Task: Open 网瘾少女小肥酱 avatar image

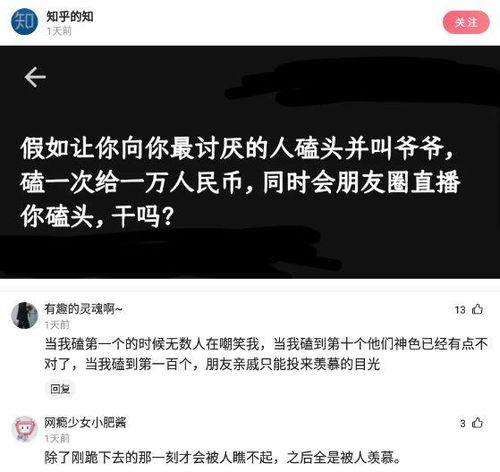Action: pyautogui.click(x=24, y=429)
